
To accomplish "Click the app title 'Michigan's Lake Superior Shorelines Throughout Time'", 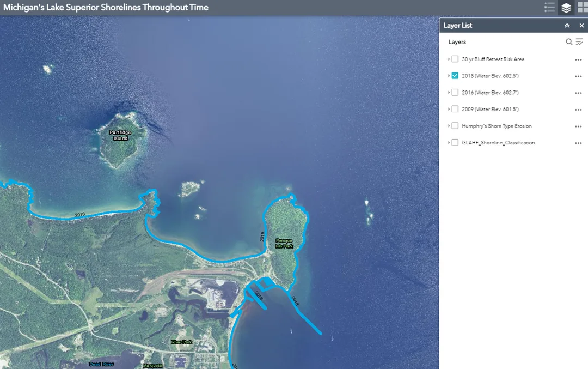I will (106, 8).
